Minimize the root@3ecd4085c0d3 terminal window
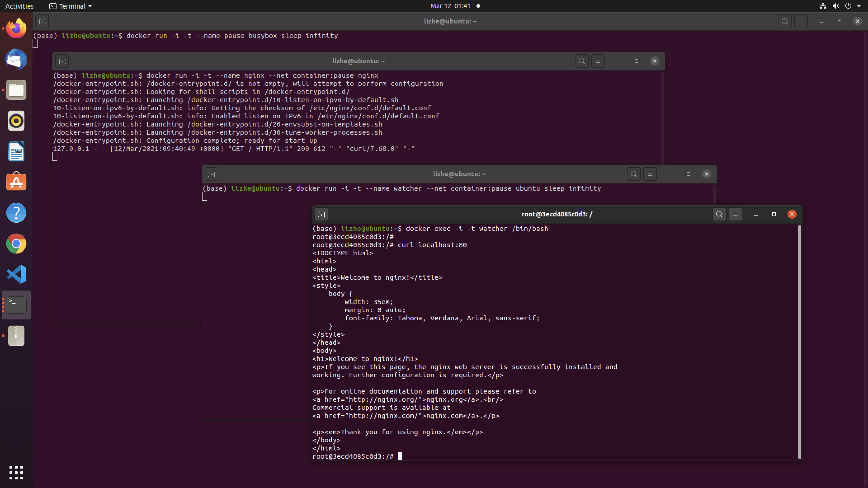The image size is (868, 488). [x=756, y=214]
